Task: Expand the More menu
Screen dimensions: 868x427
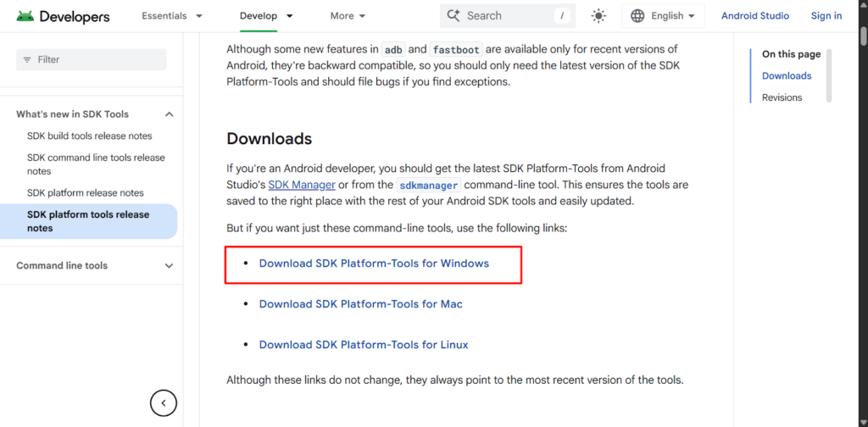Action: [348, 16]
